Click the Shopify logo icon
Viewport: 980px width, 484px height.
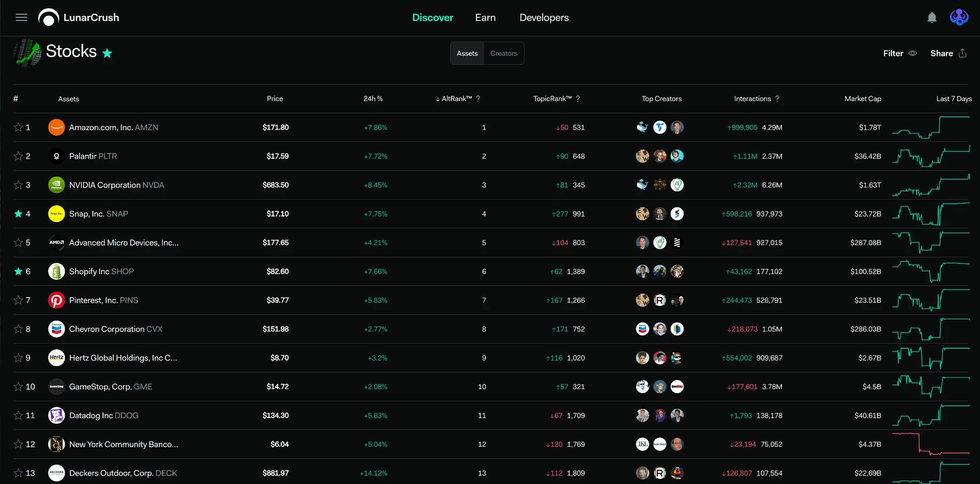pyautogui.click(x=56, y=272)
